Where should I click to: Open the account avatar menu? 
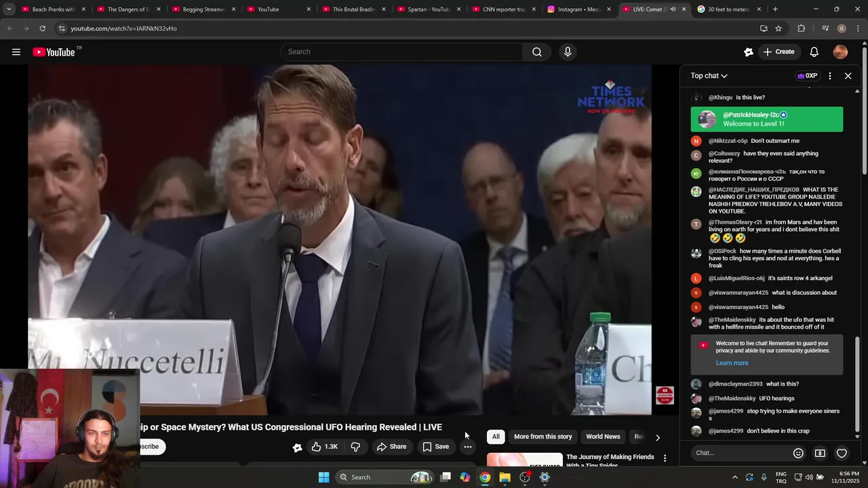pyautogui.click(x=840, y=52)
